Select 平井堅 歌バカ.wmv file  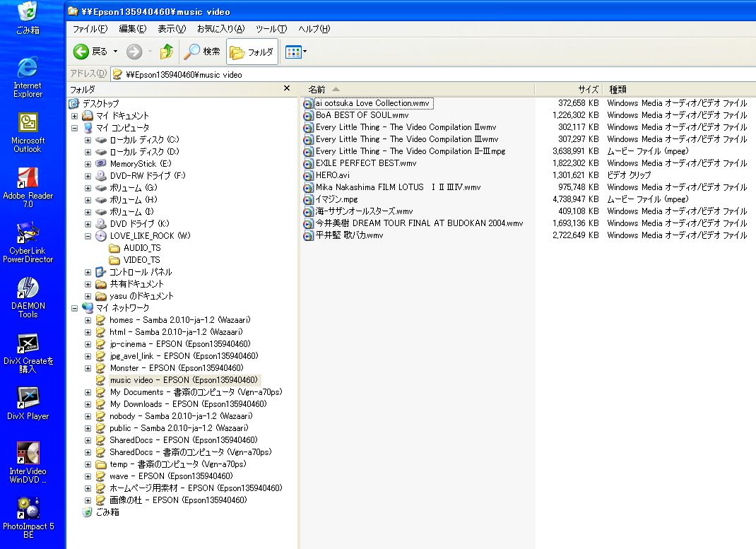point(349,235)
